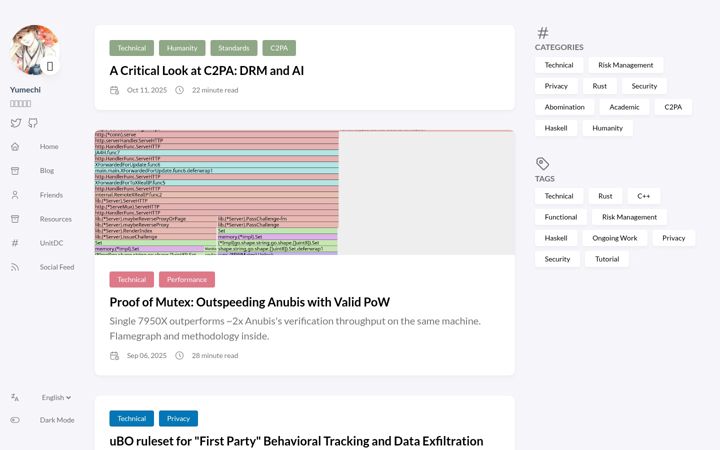Open the Social Feed sidebar item

click(x=57, y=267)
